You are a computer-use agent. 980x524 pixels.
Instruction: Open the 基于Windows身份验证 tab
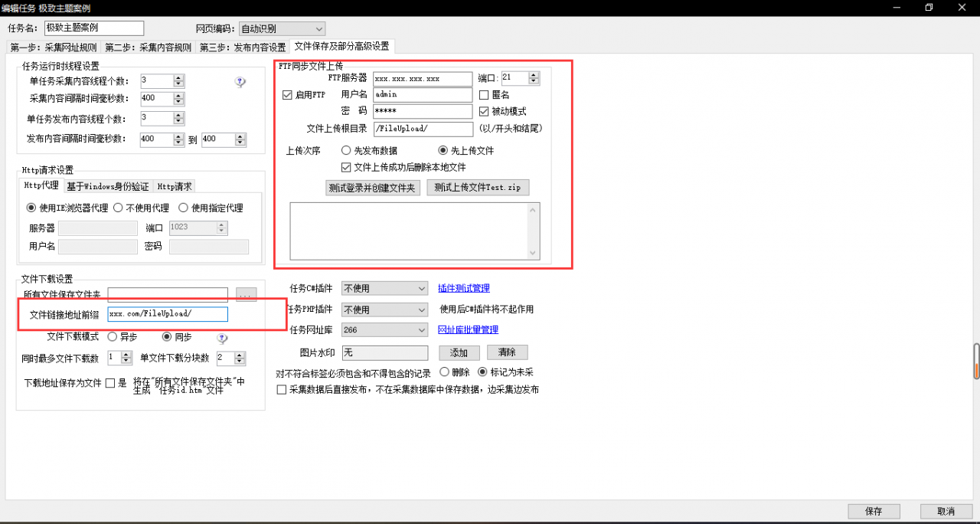[108, 185]
